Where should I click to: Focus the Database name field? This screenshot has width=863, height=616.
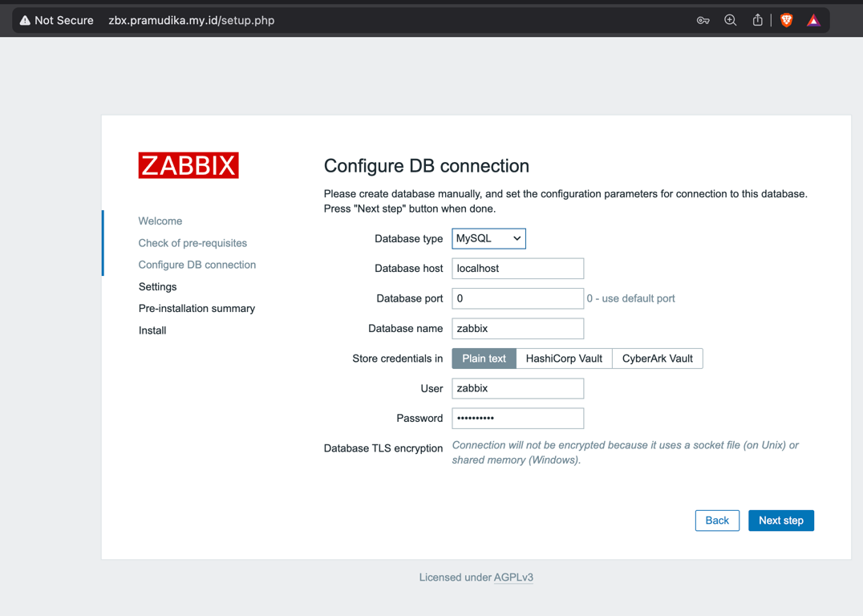point(517,329)
